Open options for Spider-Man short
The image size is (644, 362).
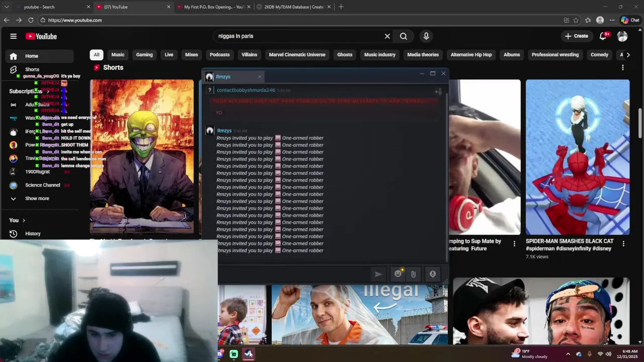click(x=623, y=244)
